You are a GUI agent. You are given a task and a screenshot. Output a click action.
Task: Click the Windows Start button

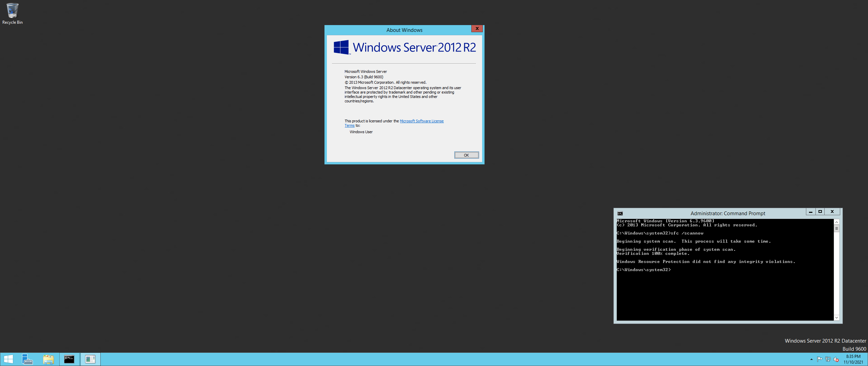point(8,359)
